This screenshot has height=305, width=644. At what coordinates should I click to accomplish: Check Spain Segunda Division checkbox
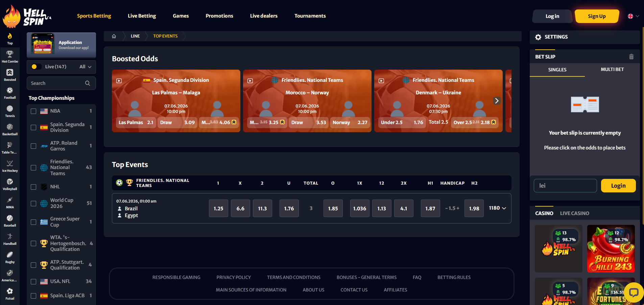[x=33, y=127]
